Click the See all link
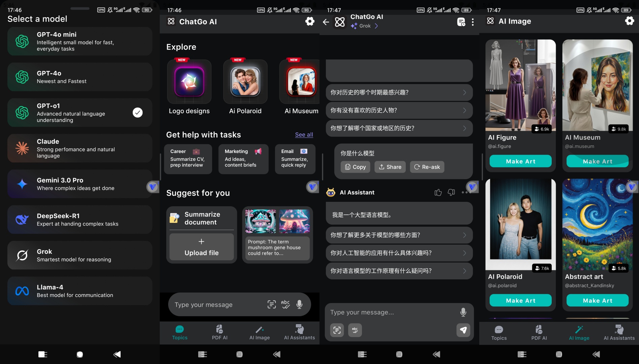 pos(304,135)
